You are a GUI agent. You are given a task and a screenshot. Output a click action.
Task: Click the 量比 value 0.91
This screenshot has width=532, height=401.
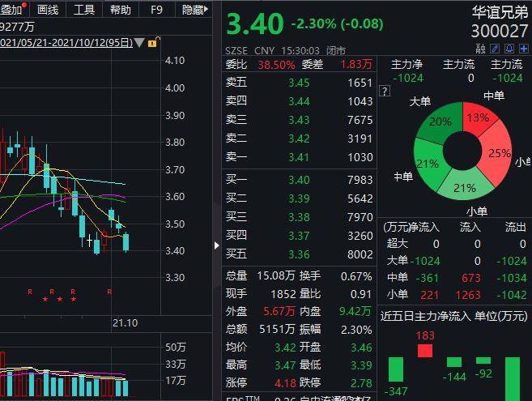point(361,294)
